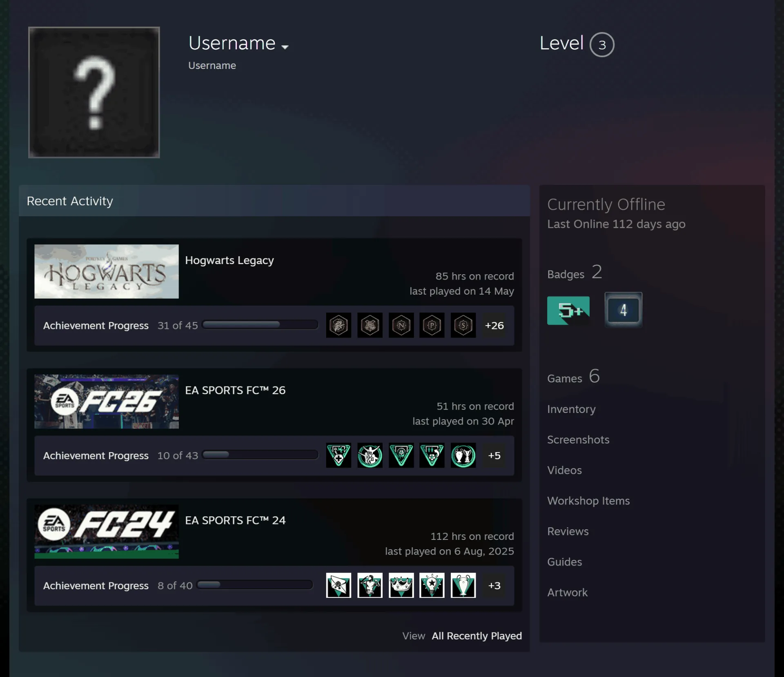Click FC 24 8 of 40 progress bar
The image size is (784, 677).
[255, 584]
